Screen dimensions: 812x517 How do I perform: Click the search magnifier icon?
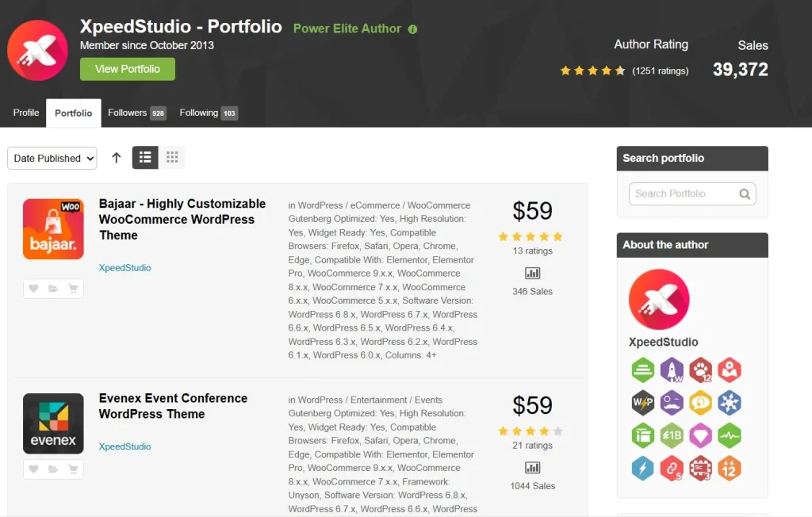coord(745,193)
